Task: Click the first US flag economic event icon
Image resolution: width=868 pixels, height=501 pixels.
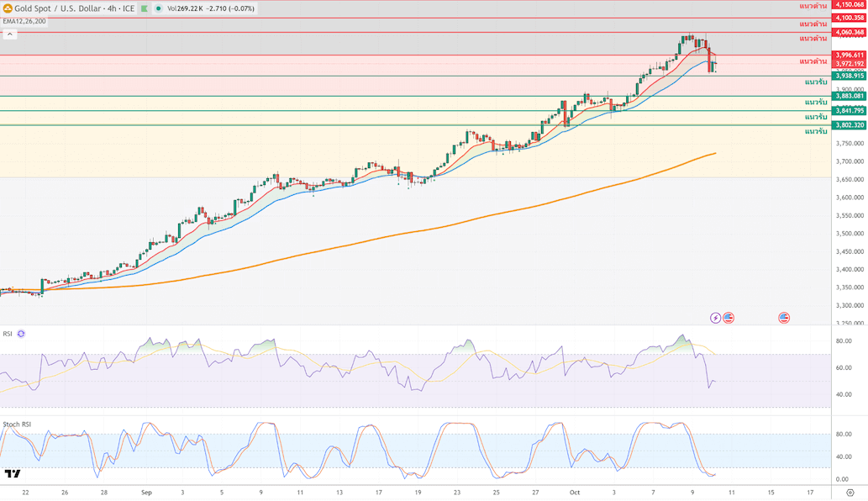Action: tap(729, 318)
